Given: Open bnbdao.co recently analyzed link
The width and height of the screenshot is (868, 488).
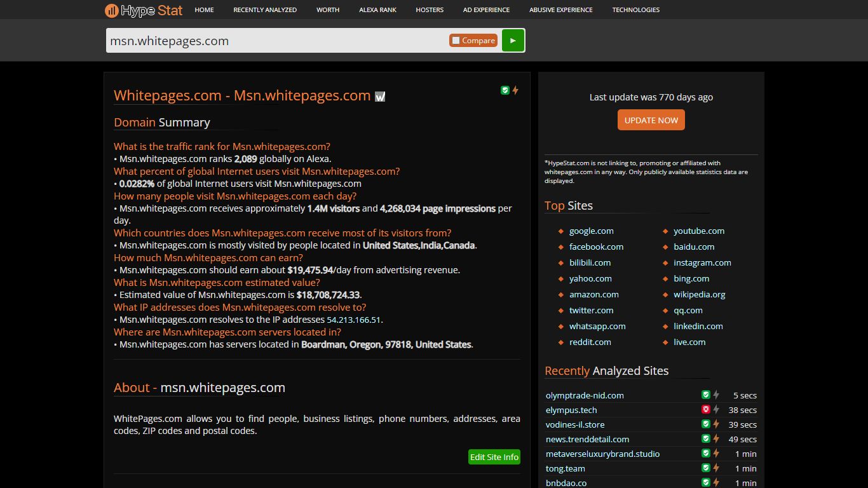Looking at the screenshot, I should click(566, 483).
